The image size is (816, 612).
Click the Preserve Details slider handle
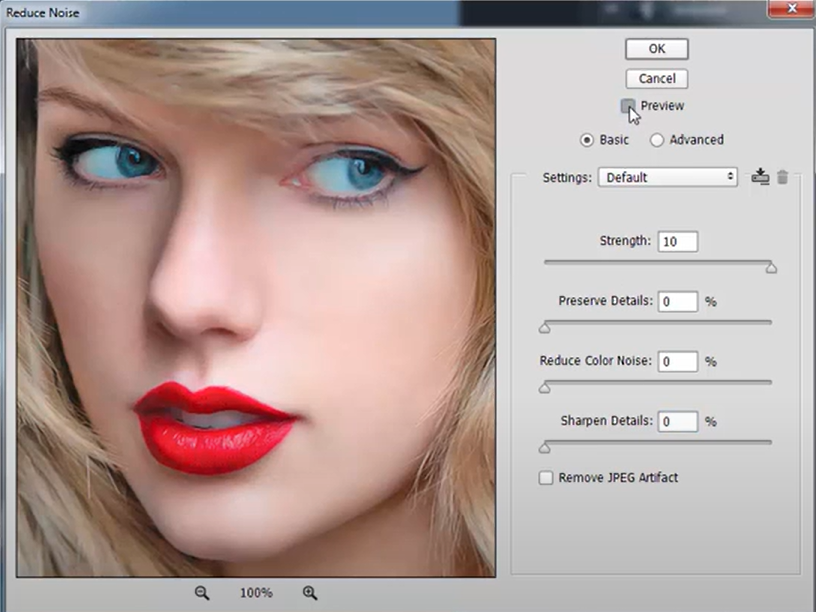[544, 327]
